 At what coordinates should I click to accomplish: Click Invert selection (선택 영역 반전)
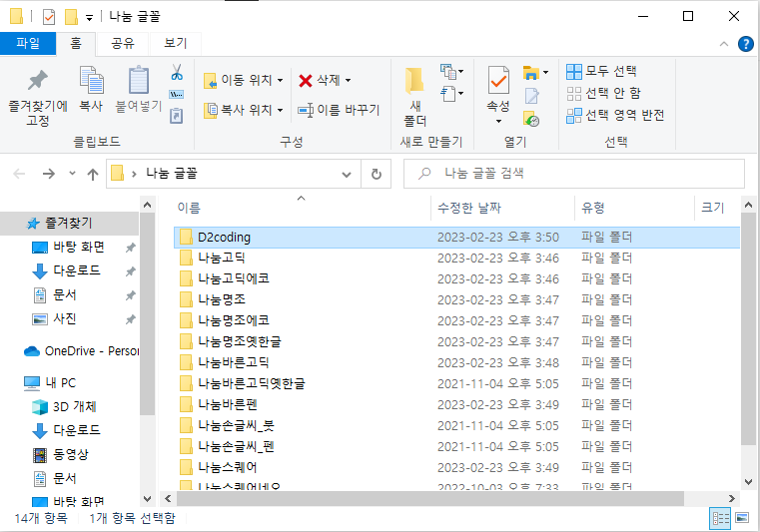click(615, 116)
